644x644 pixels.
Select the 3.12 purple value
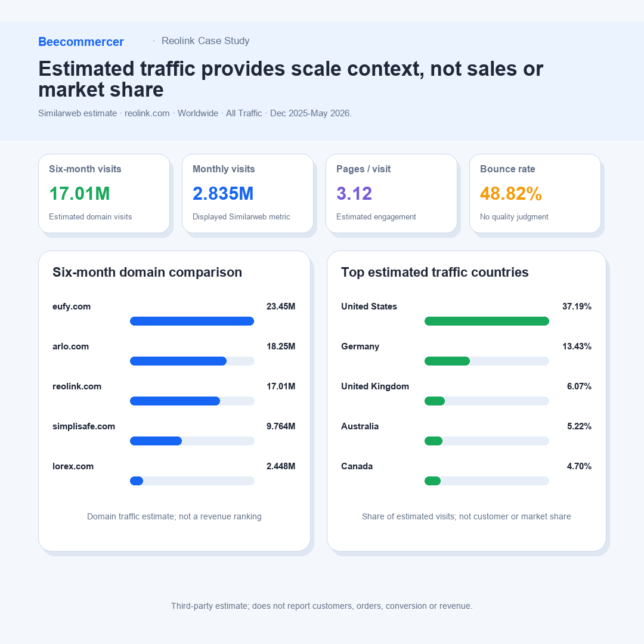354,193
